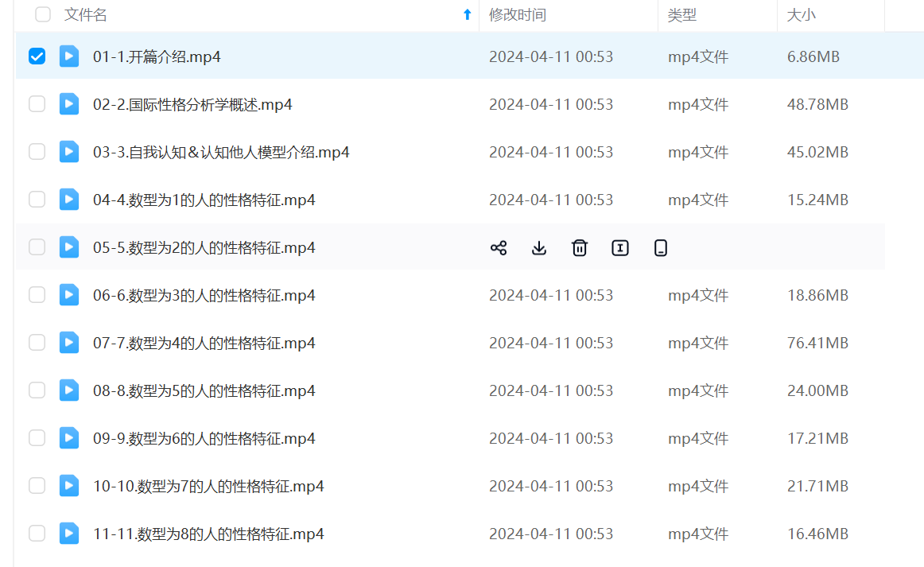Select the checkbox for 09-9.数型为6 file
The height and width of the screenshot is (567, 924).
point(37,438)
